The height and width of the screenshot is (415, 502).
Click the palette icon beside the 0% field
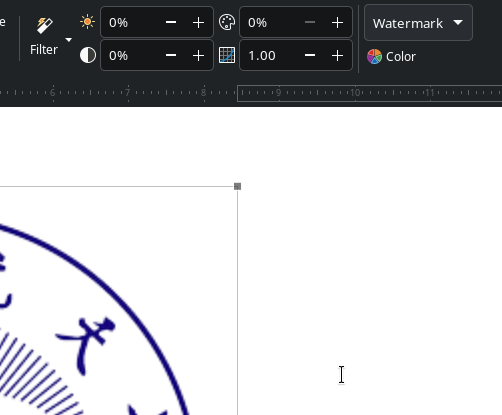pos(227,22)
